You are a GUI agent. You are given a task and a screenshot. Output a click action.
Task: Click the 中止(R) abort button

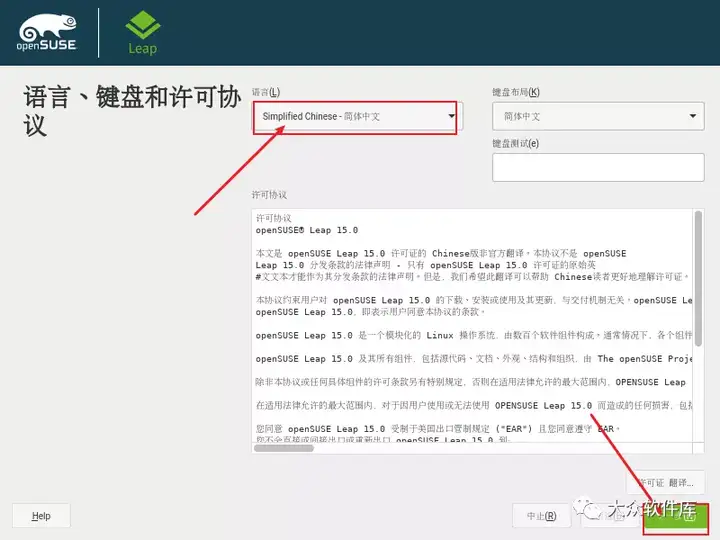pyautogui.click(x=541, y=516)
